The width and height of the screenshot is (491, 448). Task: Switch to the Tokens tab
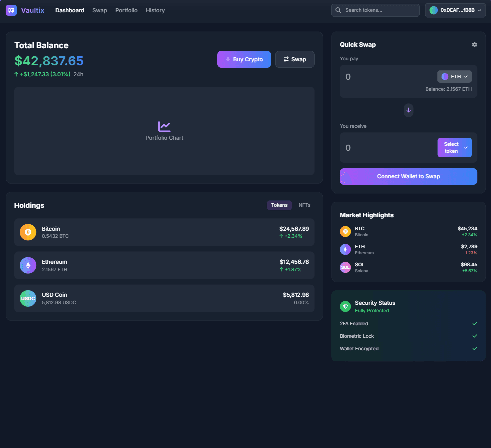click(x=279, y=205)
